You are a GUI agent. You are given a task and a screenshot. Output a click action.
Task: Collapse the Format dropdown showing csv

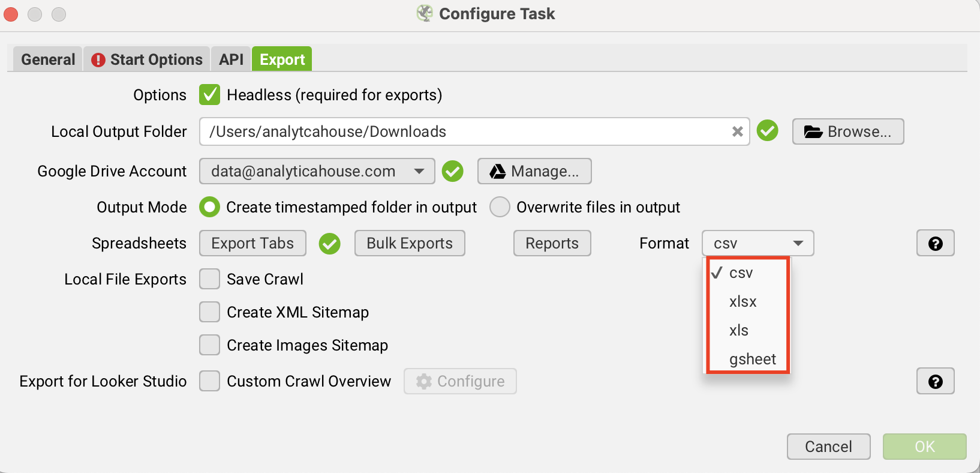tap(757, 243)
